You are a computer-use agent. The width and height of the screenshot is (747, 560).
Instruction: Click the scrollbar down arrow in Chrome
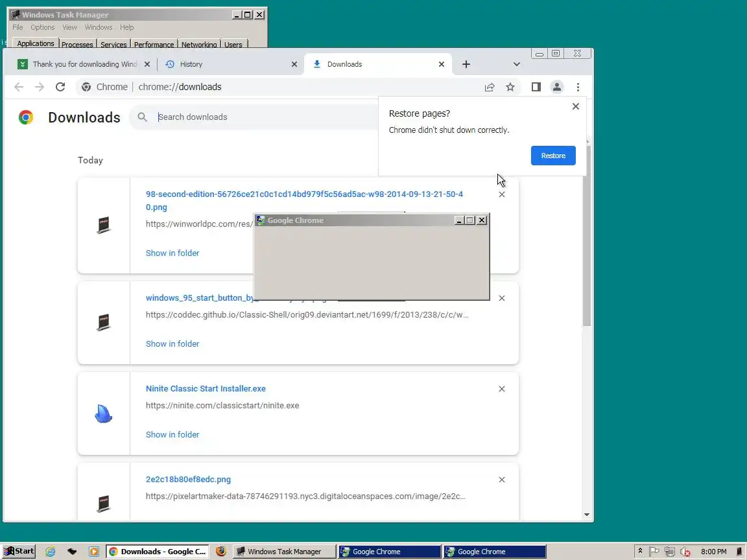[587, 515]
